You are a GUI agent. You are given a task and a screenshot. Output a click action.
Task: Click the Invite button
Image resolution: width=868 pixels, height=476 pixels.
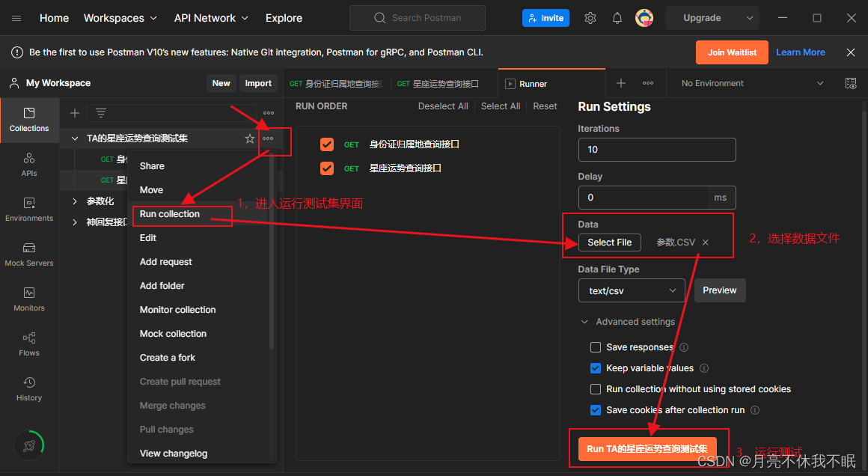545,18
